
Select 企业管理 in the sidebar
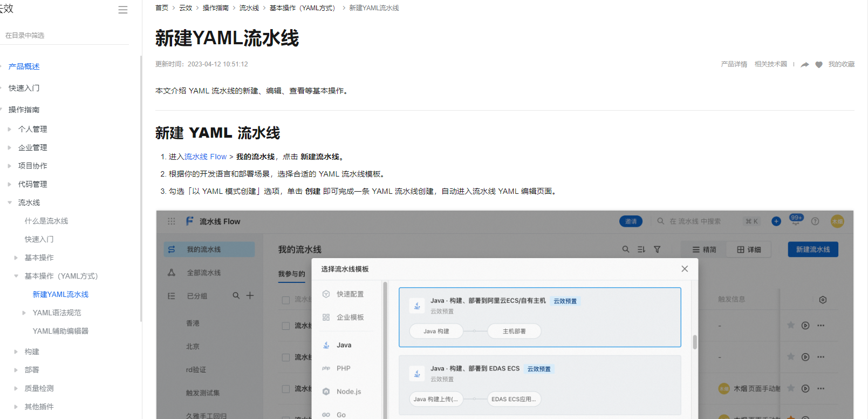(32, 147)
